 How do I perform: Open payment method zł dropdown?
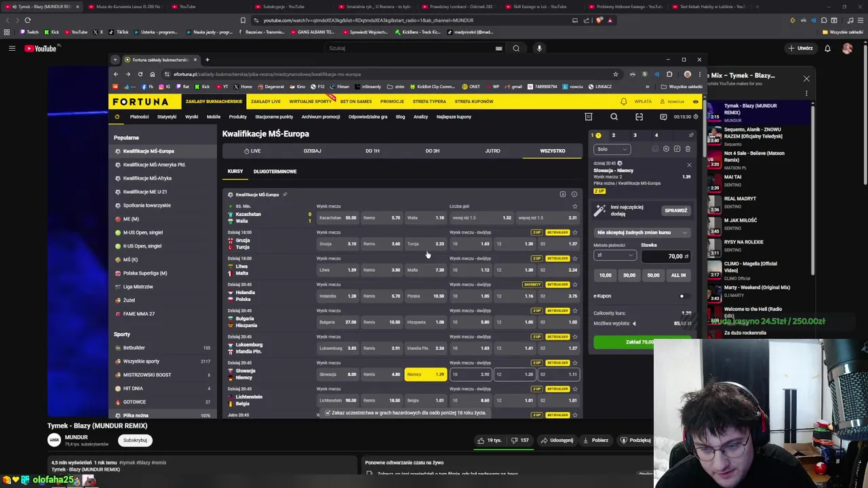click(x=615, y=256)
